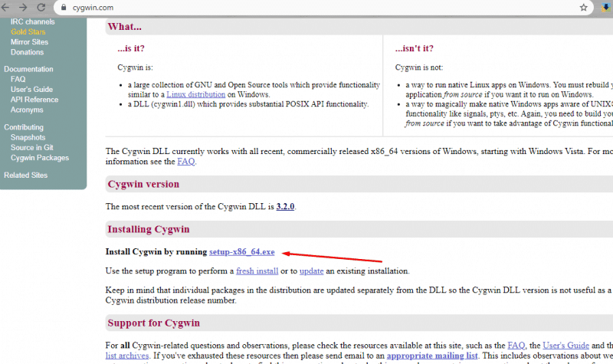613x364 pixels.
Task: Open version 3.2.0 link
Action: point(285,206)
